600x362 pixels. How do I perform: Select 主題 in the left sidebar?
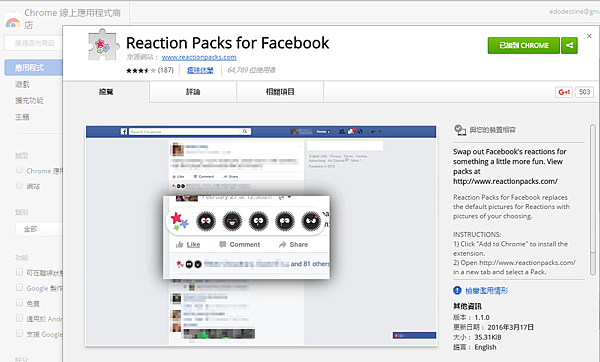(x=22, y=117)
